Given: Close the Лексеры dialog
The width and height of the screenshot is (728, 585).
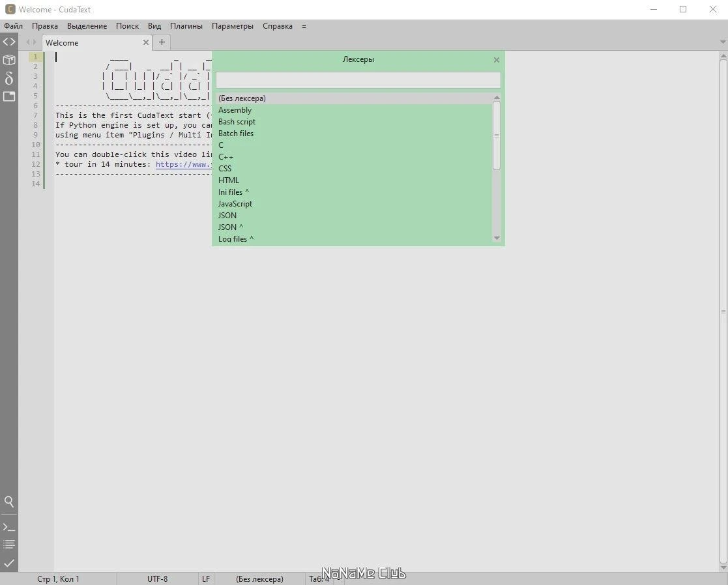Looking at the screenshot, I should click(x=497, y=60).
